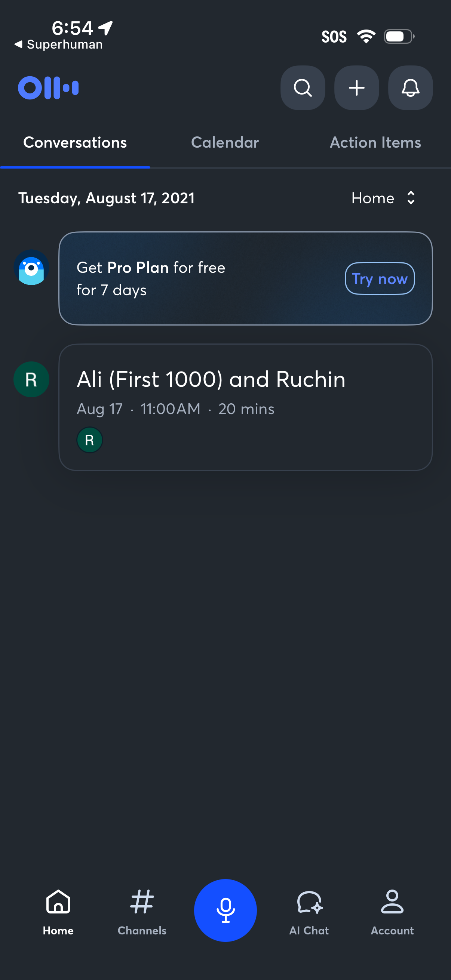The width and height of the screenshot is (451, 980).
Task: Return to Superhuman via back link
Action: pyautogui.click(x=59, y=44)
